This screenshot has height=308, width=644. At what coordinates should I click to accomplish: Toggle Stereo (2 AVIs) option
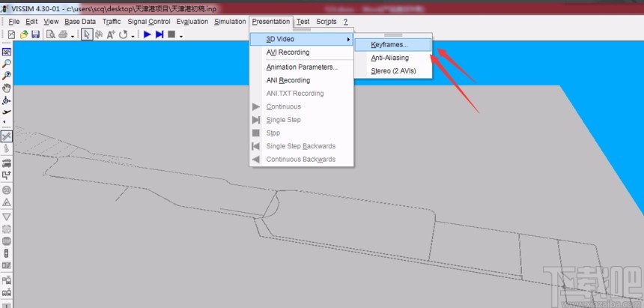392,70
